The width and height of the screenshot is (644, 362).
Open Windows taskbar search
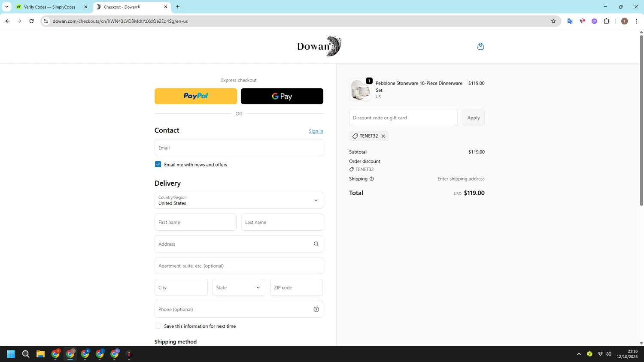coord(26,354)
